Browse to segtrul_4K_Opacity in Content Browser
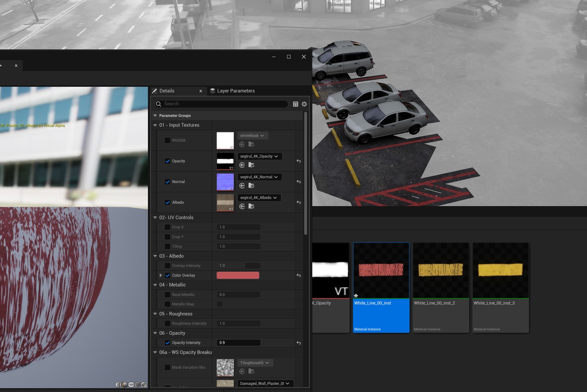The width and height of the screenshot is (587, 392). [x=252, y=165]
